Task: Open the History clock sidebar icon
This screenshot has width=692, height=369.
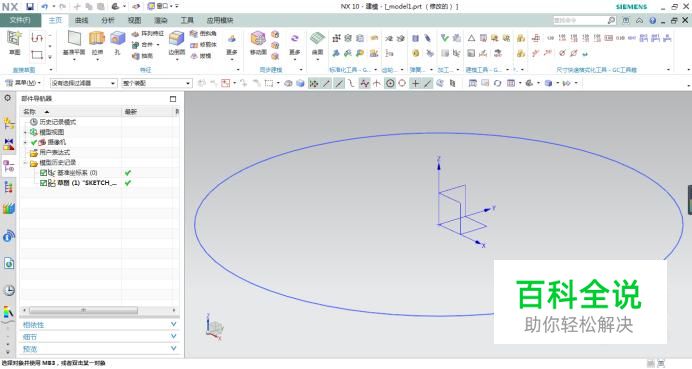Action: 9,290
